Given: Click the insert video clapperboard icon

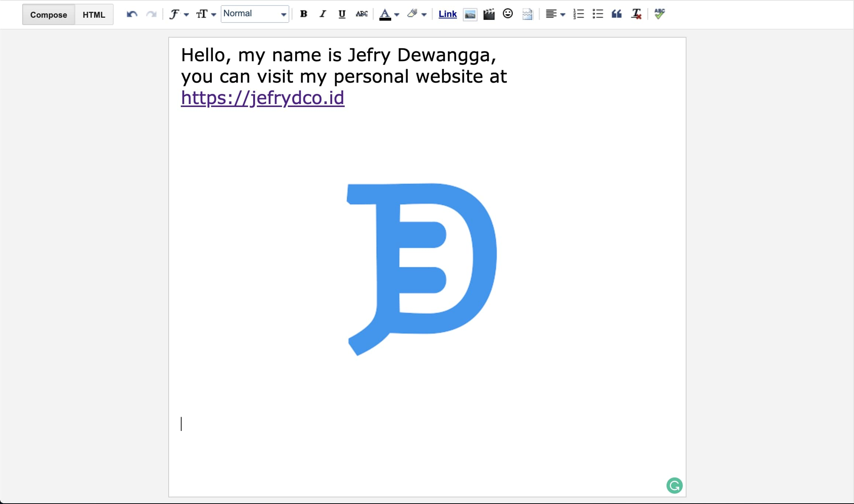Looking at the screenshot, I should point(489,14).
